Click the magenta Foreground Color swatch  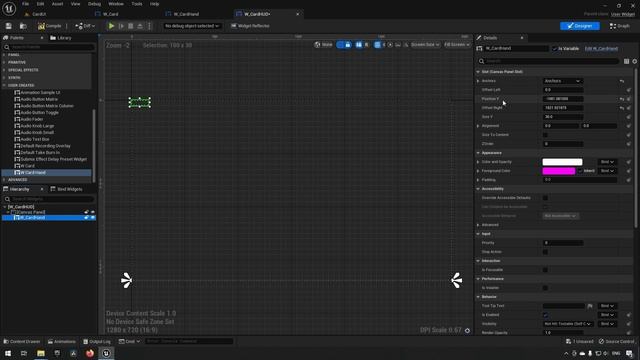558,171
